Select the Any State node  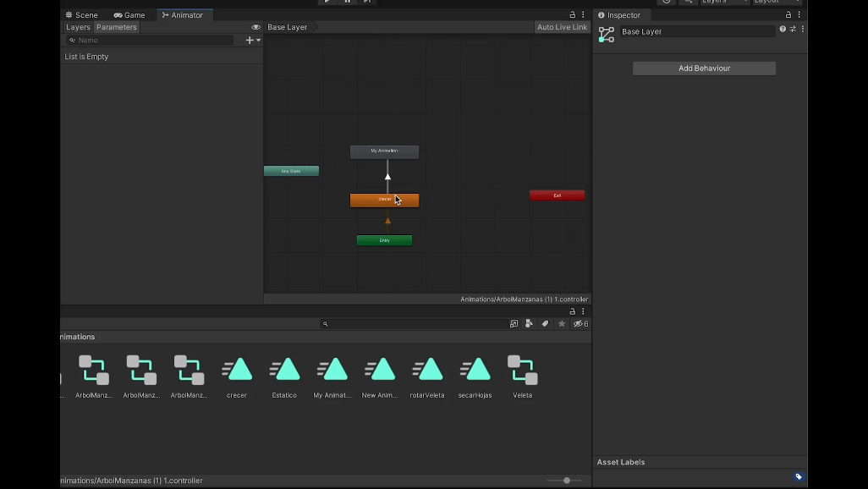(291, 171)
